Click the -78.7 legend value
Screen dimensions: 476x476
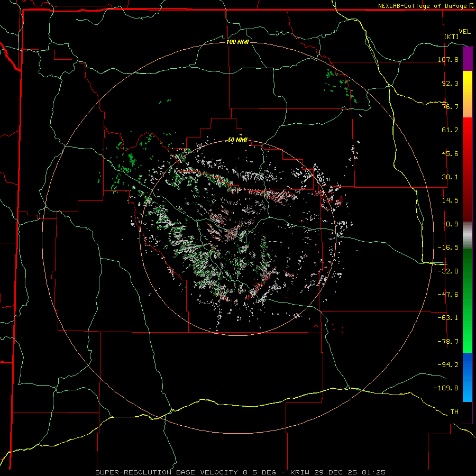[448, 342]
